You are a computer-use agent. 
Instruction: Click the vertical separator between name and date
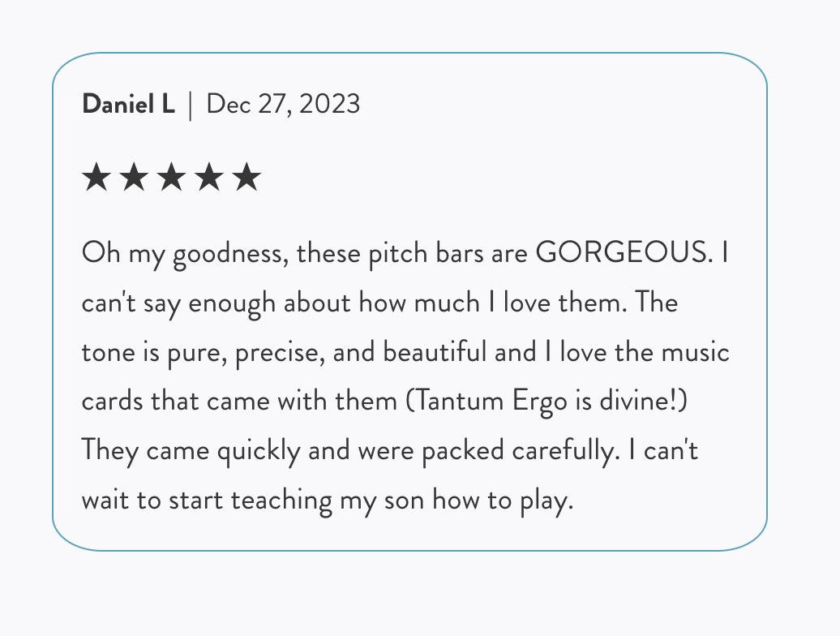tap(191, 105)
